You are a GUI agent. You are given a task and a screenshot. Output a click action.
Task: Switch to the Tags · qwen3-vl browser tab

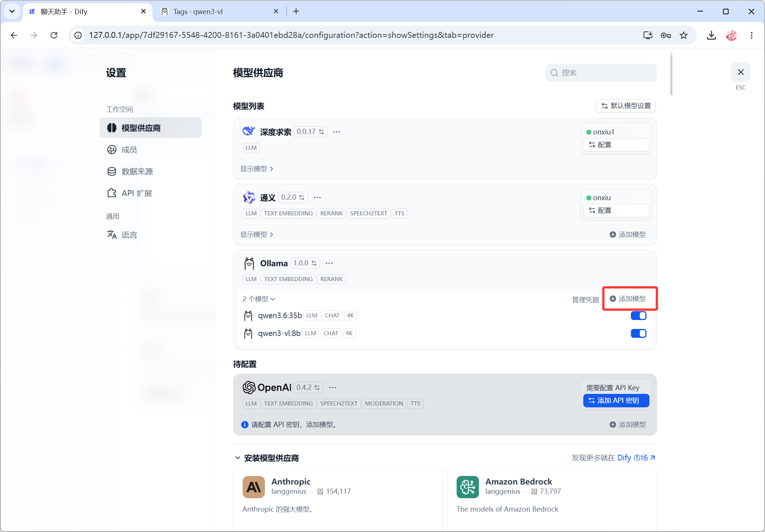pyautogui.click(x=219, y=12)
